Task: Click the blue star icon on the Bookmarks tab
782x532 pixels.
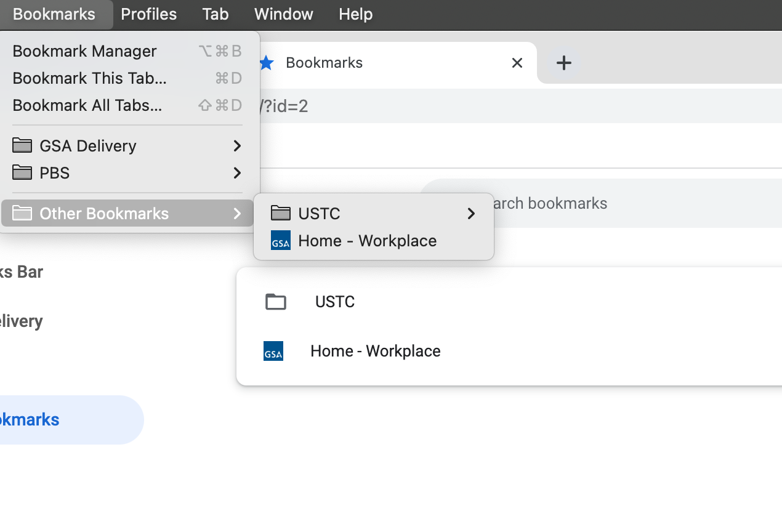Action: click(x=266, y=62)
